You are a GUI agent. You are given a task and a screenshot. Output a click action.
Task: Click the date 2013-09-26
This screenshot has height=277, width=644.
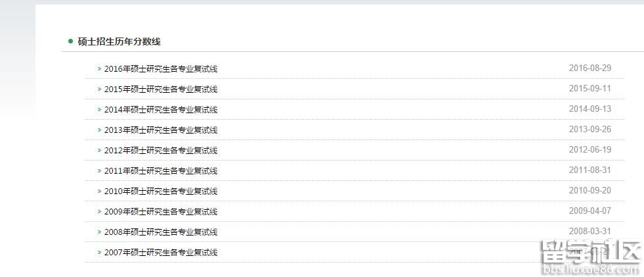tap(589, 129)
